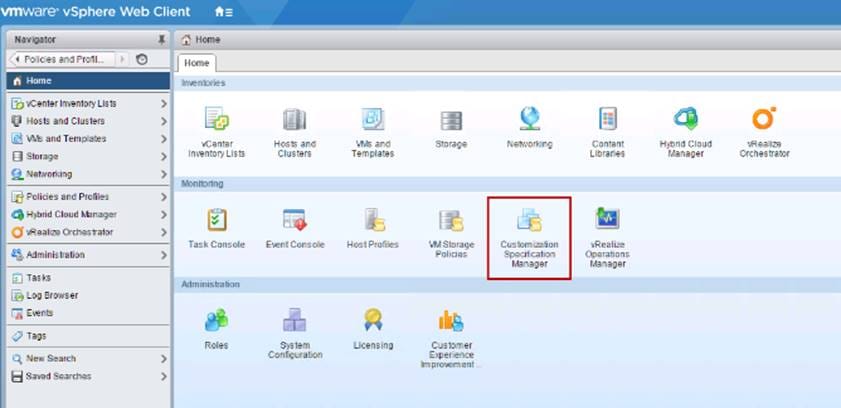The image size is (841, 408).
Task: Expand Policies and Profiles chevron
Action: pos(164,197)
